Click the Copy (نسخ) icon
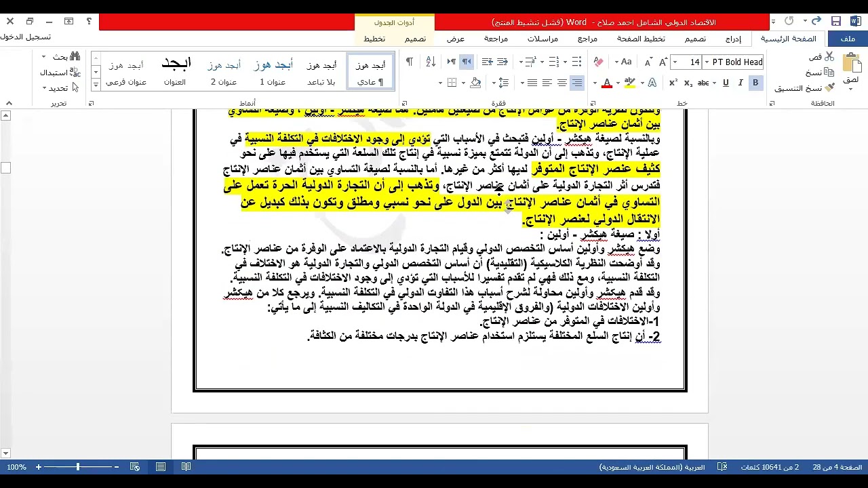 (829, 73)
